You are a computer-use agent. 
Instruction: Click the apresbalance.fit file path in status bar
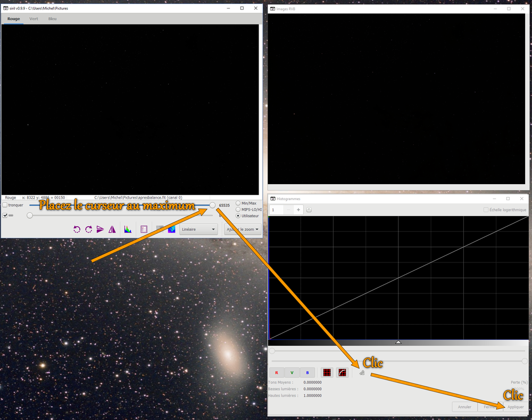coord(138,197)
